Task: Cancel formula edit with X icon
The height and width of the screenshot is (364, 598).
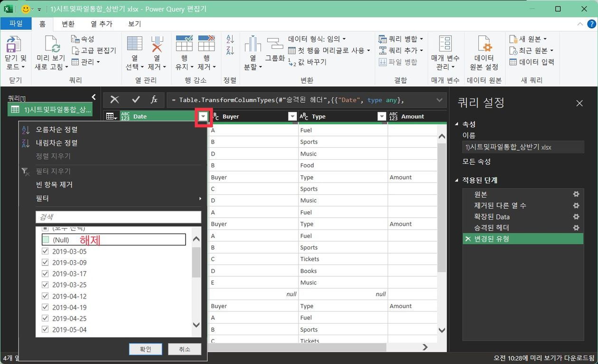Action: click(114, 100)
